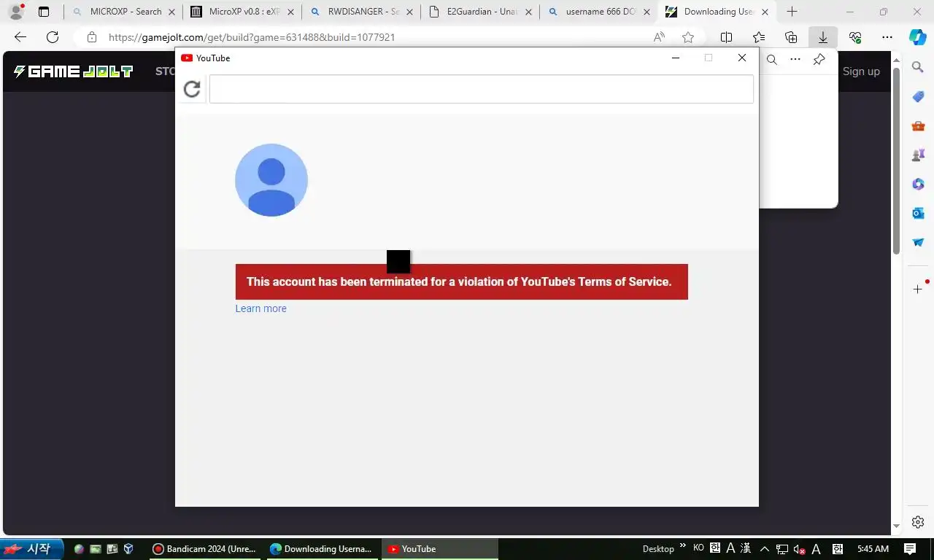Minimize the YouTube window
Viewport: 934px width, 560px height.
click(676, 58)
